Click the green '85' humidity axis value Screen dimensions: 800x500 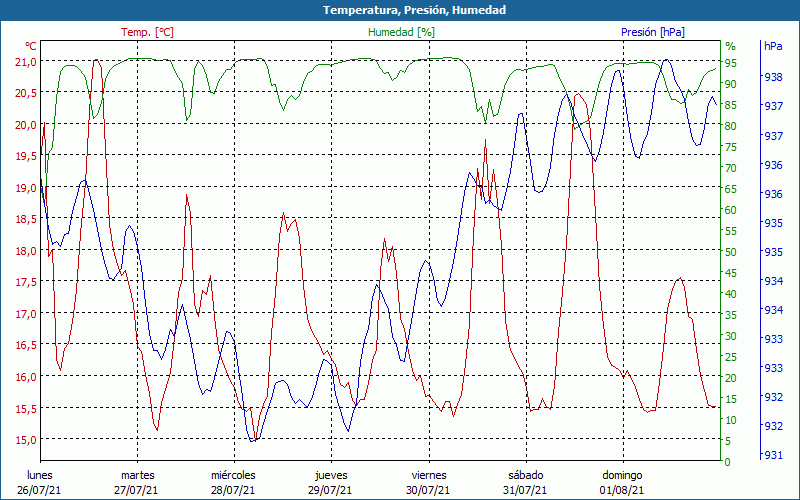pyautogui.click(x=731, y=105)
